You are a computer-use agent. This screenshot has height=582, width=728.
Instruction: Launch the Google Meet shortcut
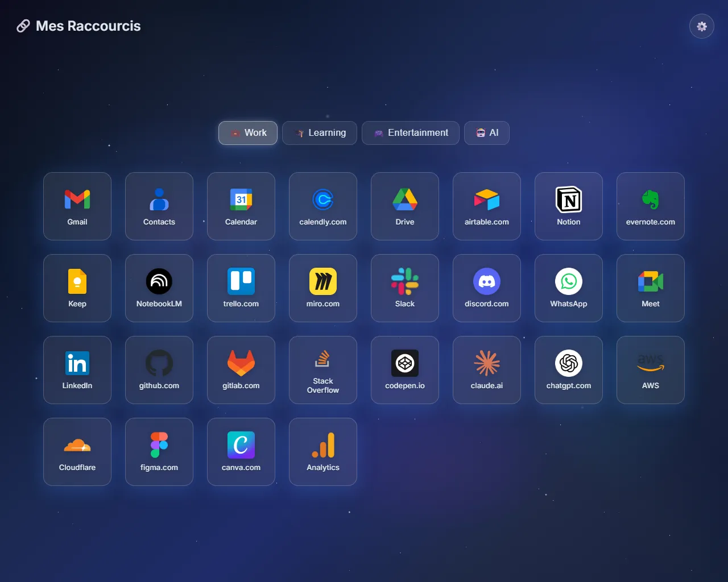pos(651,288)
